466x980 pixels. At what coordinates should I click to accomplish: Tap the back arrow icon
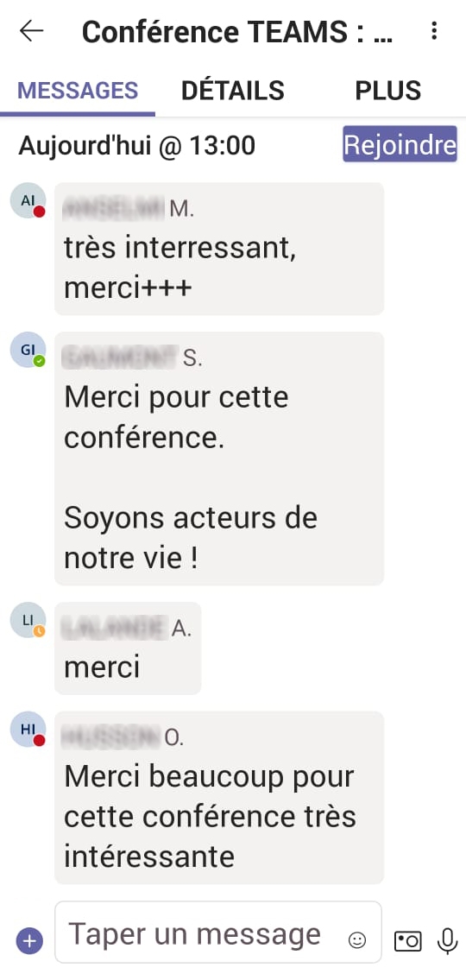tap(31, 30)
